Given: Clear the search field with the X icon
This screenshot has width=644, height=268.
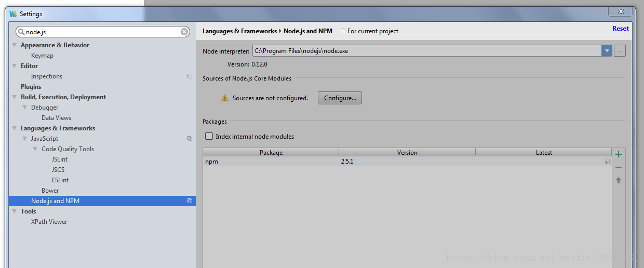Looking at the screenshot, I should pyautogui.click(x=185, y=32).
